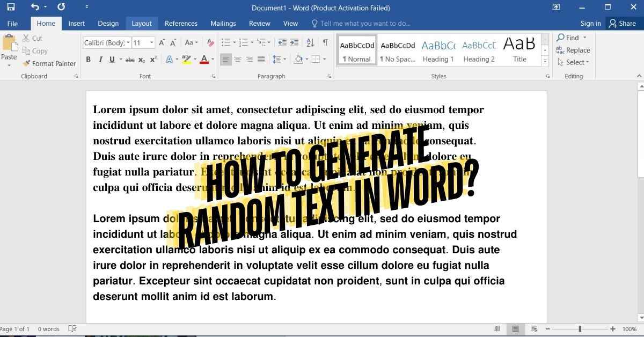Click the Replace button
644x337 pixels.
pyautogui.click(x=573, y=50)
